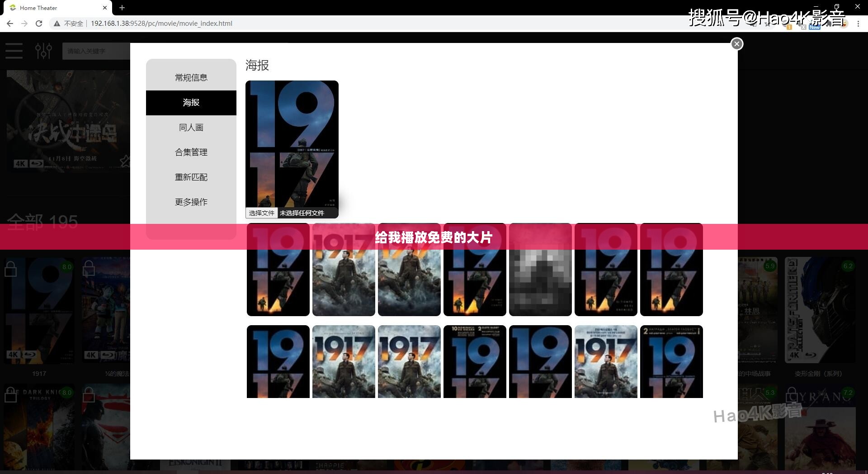The height and width of the screenshot is (474, 868).
Task: Open a new browser tab
Action: 122,8
